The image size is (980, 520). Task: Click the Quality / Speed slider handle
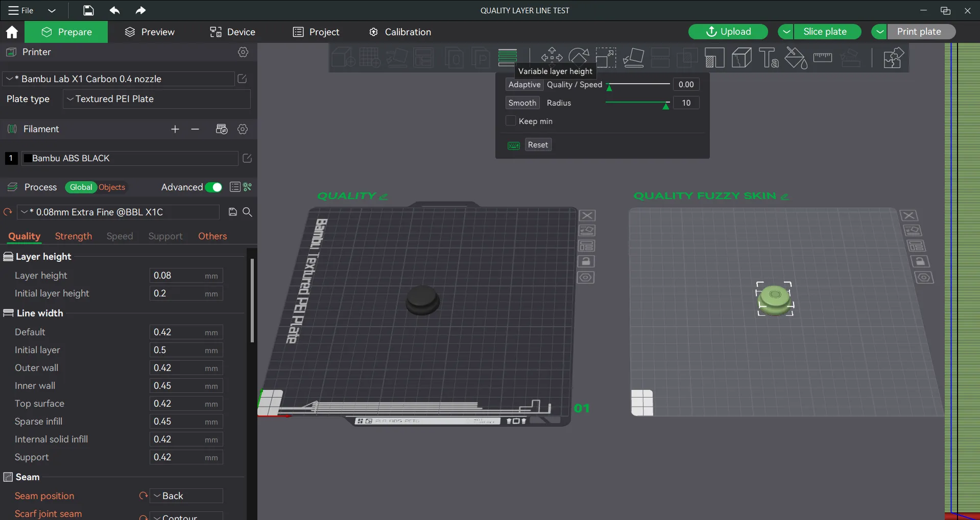click(x=609, y=87)
